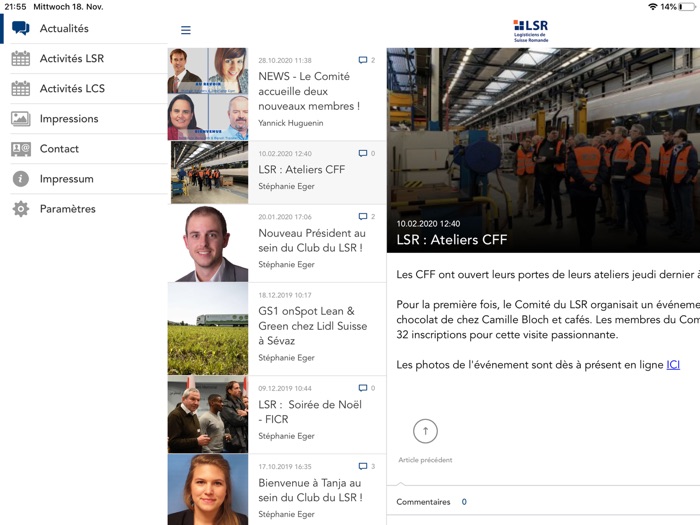Open the Impressum menu entry
700x525 pixels.
(84, 179)
